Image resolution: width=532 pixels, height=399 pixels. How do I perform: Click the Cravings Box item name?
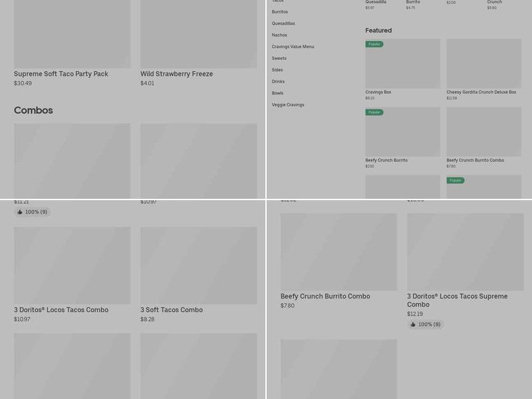[x=378, y=92]
